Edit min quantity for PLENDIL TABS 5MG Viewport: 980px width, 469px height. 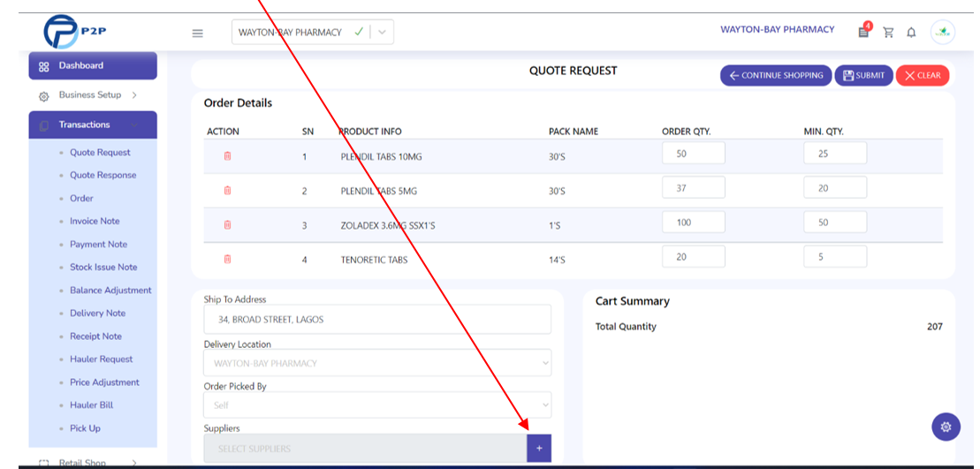coord(835,187)
